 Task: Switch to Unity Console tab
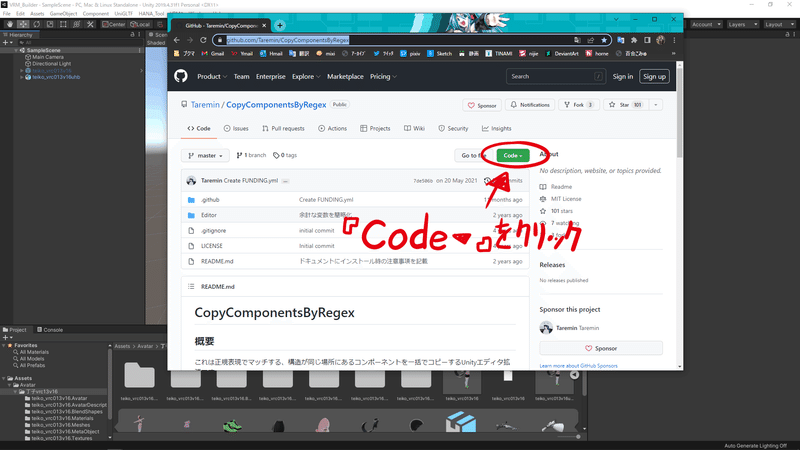[x=50, y=330]
